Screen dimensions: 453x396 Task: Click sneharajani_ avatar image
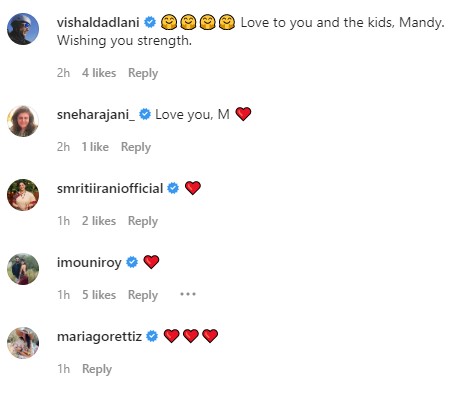[x=23, y=121]
